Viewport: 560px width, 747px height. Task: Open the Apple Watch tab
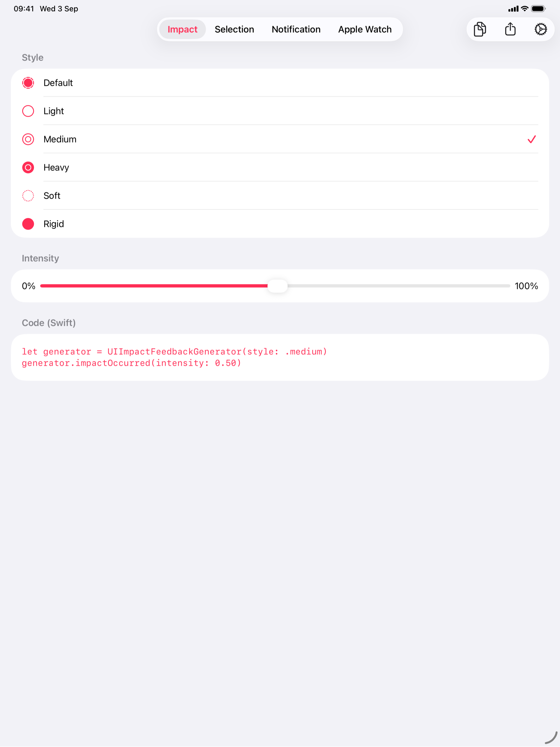(365, 29)
